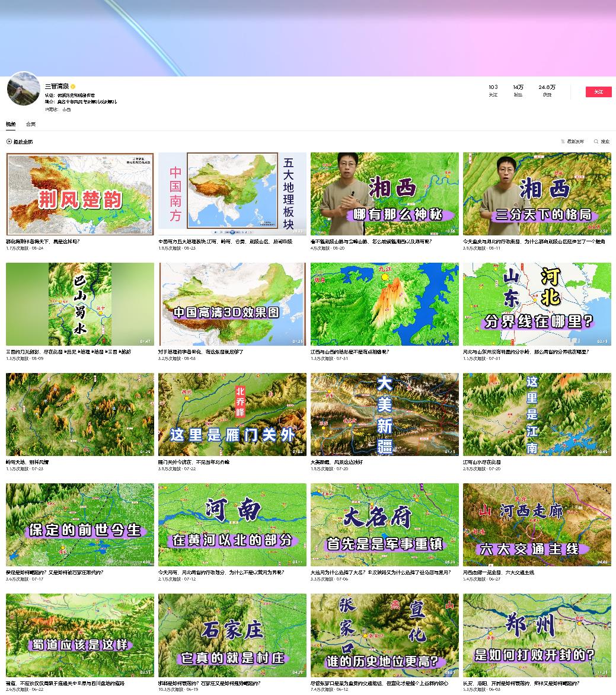Open the 山东 河北 分界线在哪里 video

pyautogui.click(x=537, y=304)
